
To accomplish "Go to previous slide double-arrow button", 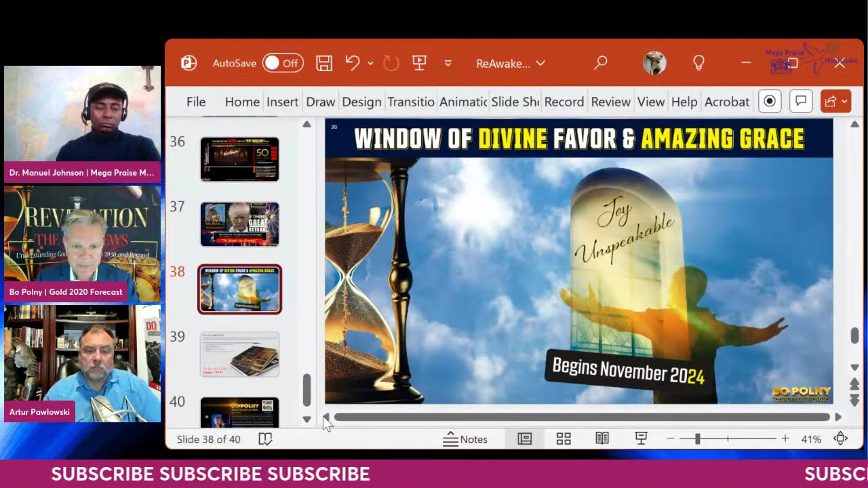I will (x=854, y=385).
